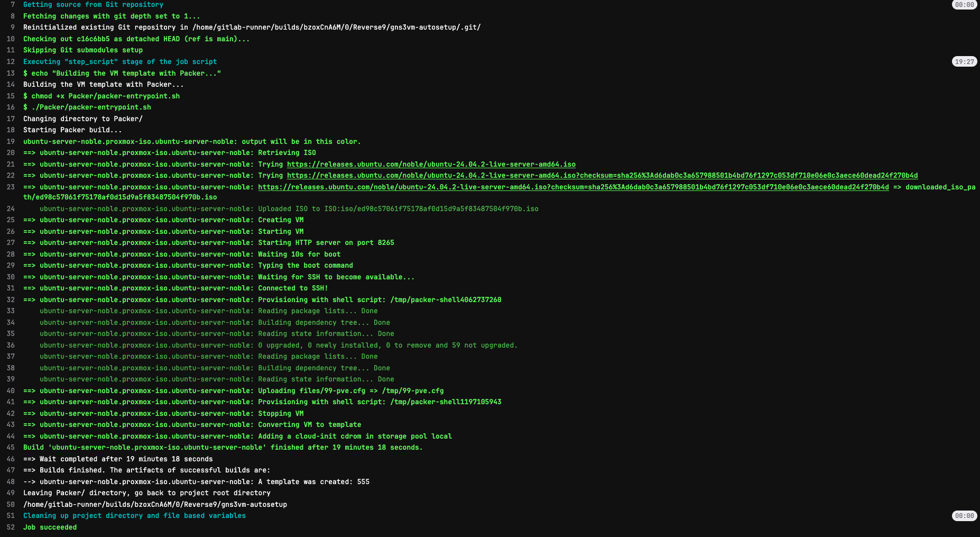This screenshot has height=537, width=980.
Task: Click the "$ chmod +x Packer/packer-entrypoint.sh" command
Action: [101, 96]
